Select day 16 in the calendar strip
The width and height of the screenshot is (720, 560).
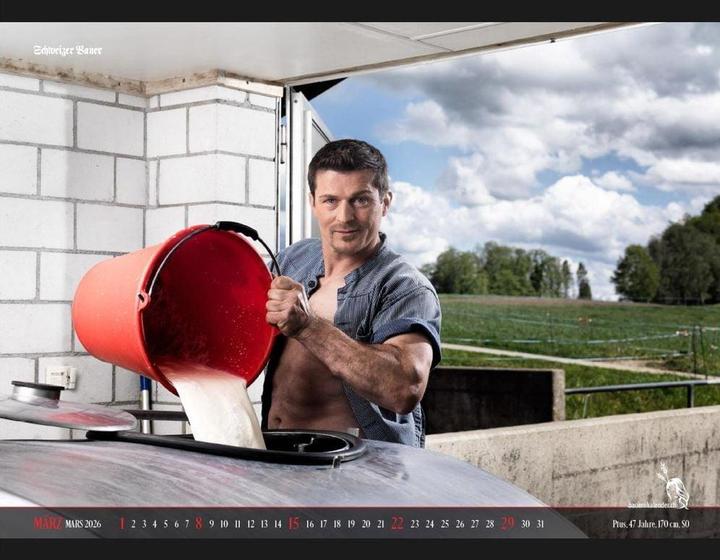310,524
